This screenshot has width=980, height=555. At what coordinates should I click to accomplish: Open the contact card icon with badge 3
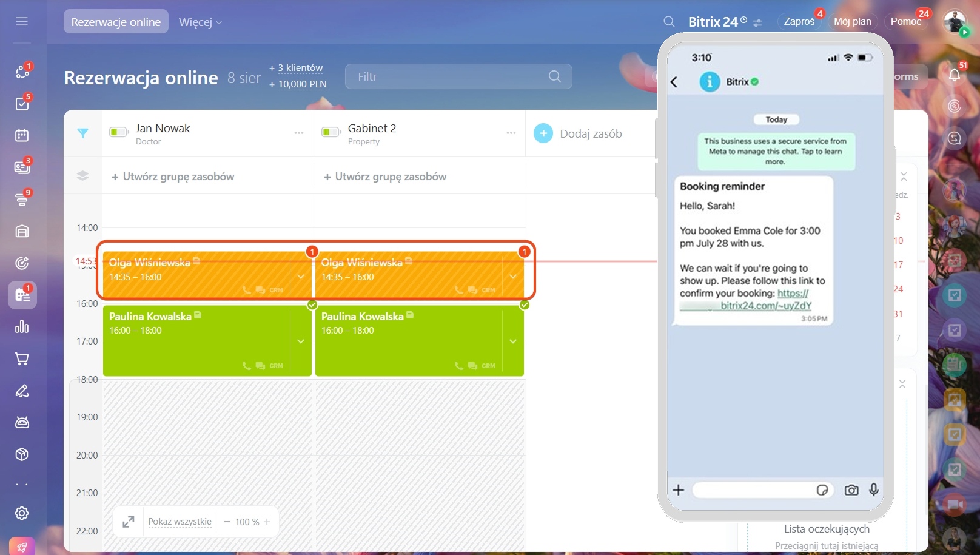22,167
